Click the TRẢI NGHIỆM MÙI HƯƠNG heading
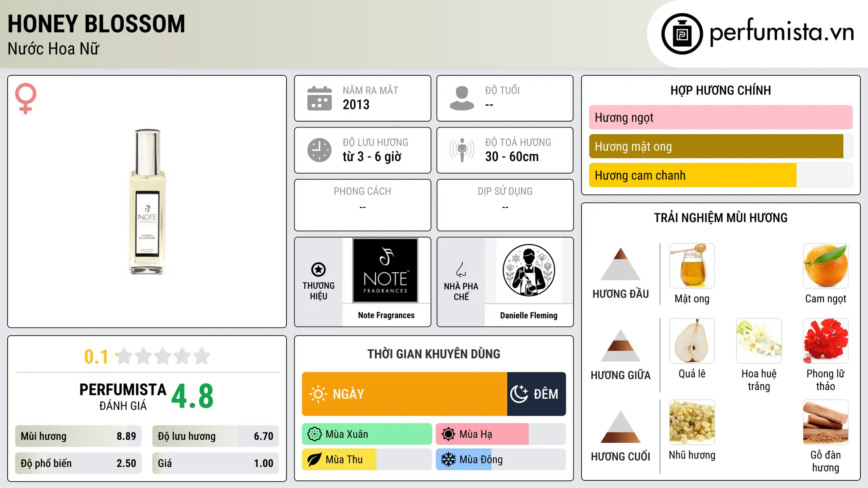Screen dimensions: 868x488 point(721,218)
